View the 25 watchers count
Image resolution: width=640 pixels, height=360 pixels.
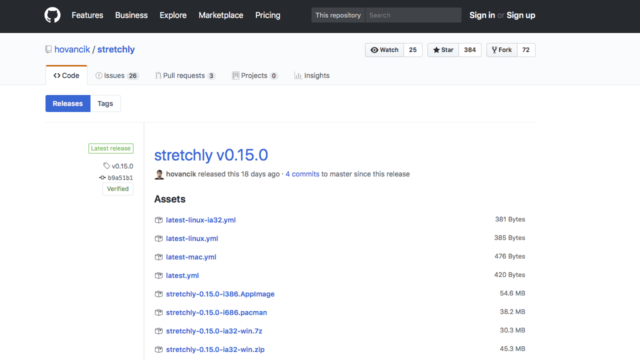pyautogui.click(x=413, y=50)
